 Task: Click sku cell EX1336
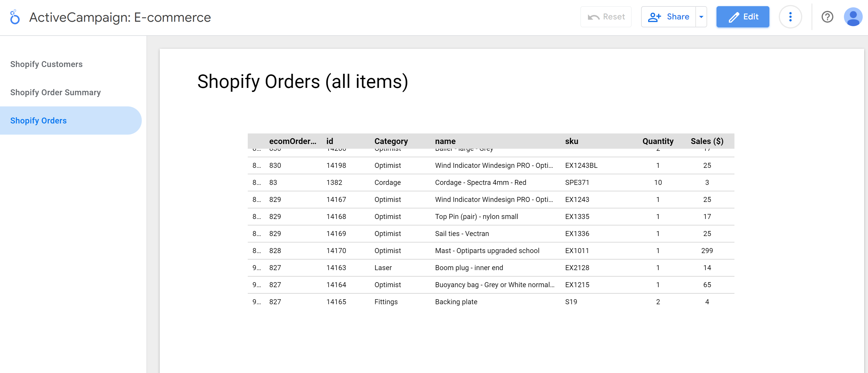(577, 234)
